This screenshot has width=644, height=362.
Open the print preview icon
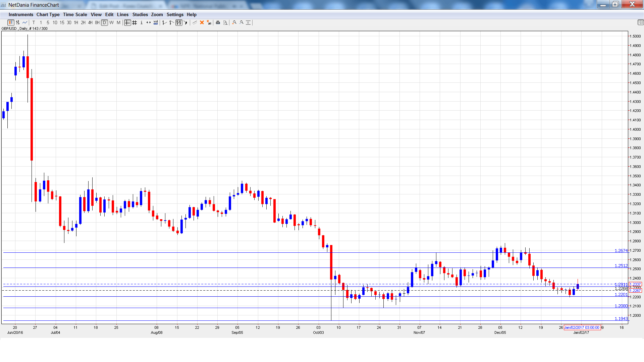click(225, 23)
